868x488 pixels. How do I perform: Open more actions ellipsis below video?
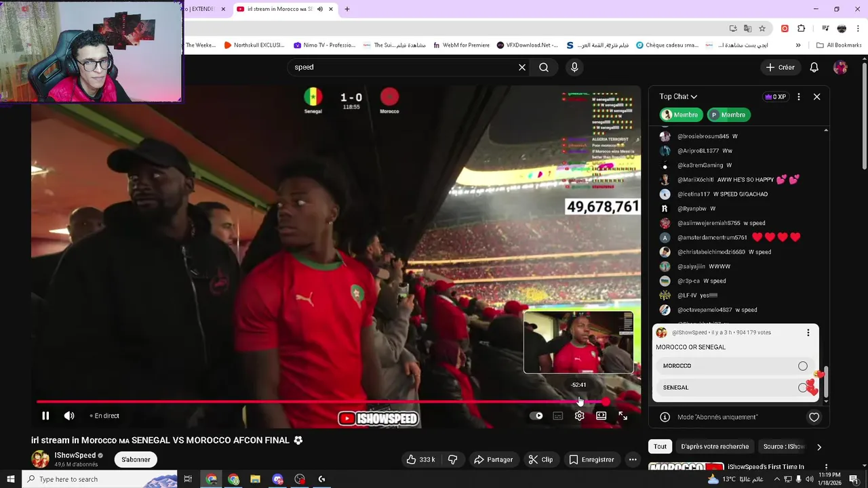tap(633, 460)
